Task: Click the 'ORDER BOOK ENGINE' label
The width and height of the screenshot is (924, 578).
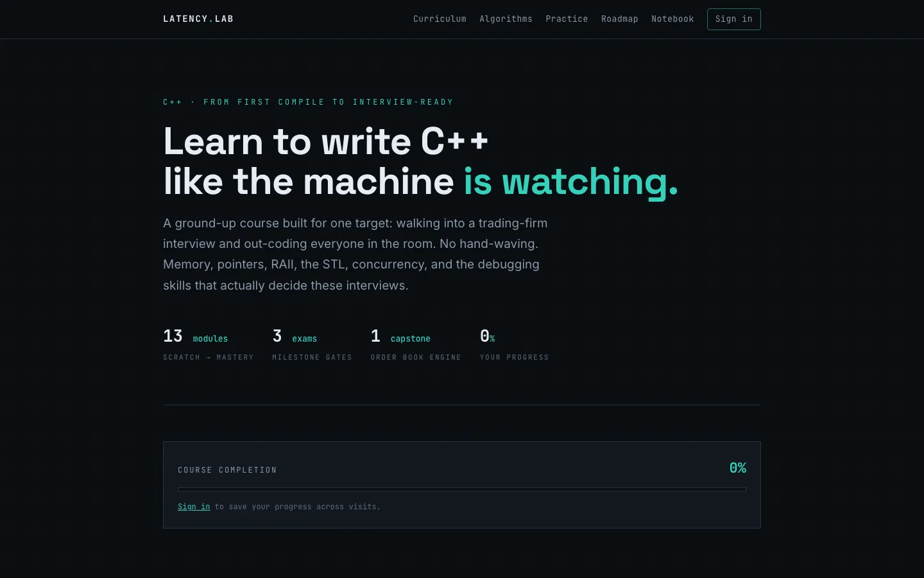Action: [x=416, y=357]
